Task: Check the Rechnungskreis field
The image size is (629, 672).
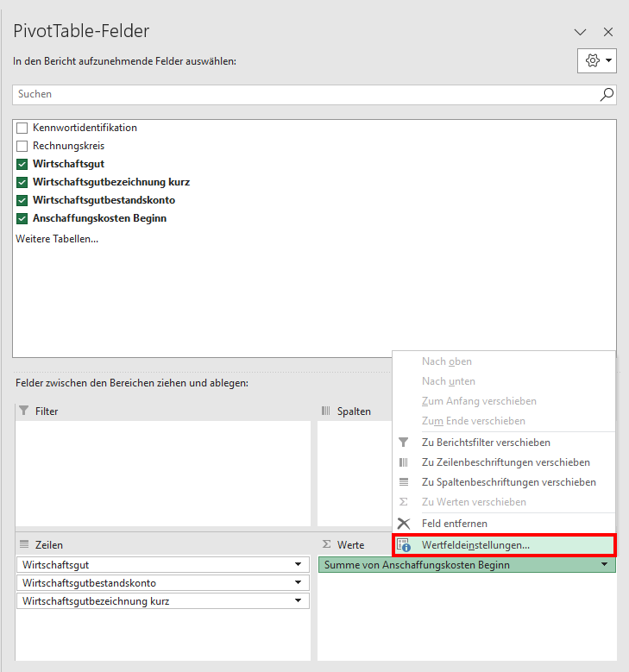Action: click(22, 146)
